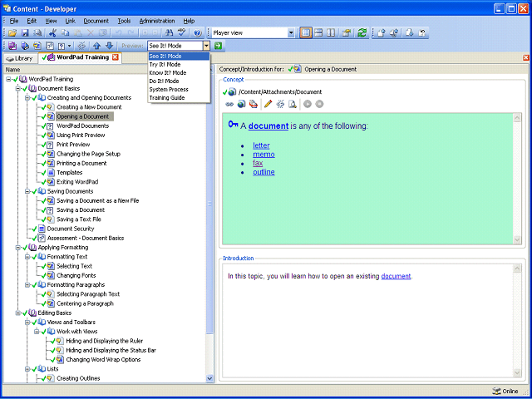Click 'document' link in Introduction text

click(396, 276)
